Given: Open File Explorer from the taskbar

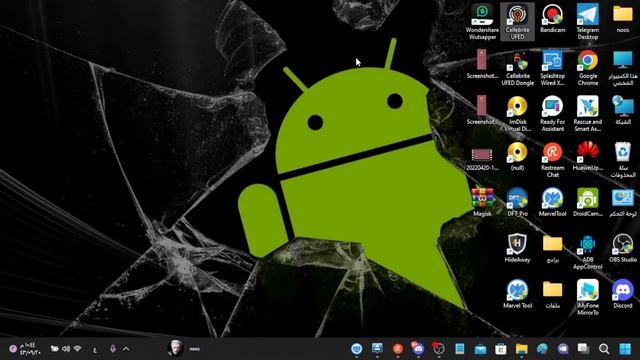Looking at the screenshot, I should 521,349.
